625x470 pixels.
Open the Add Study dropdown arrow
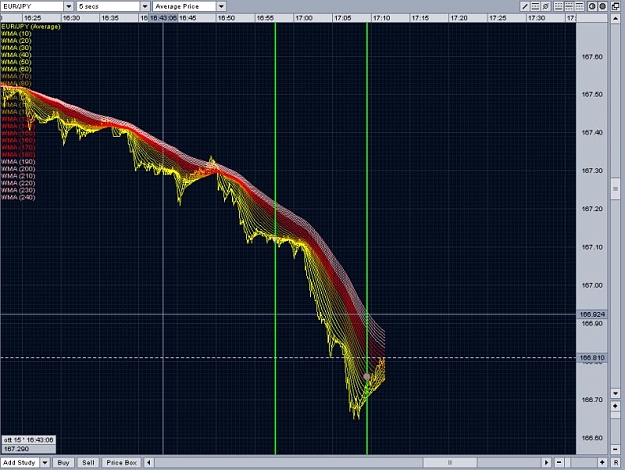pyautogui.click(x=45, y=462)
